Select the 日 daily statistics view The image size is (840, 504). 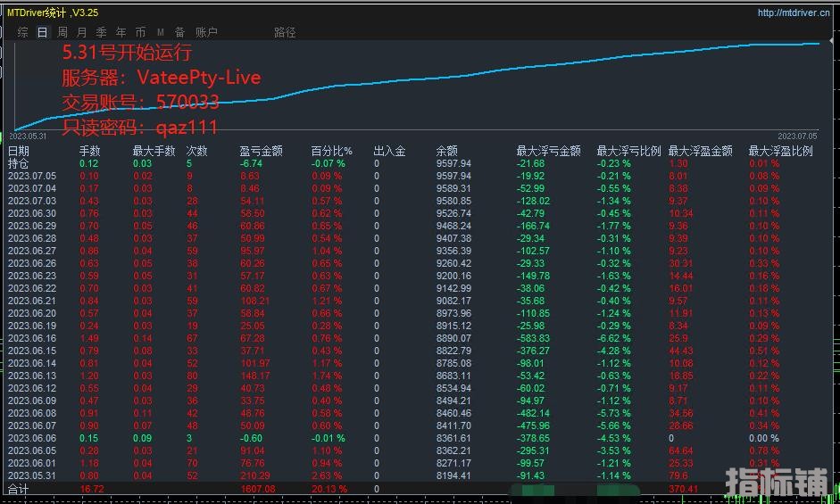click(x=43, y=32)
